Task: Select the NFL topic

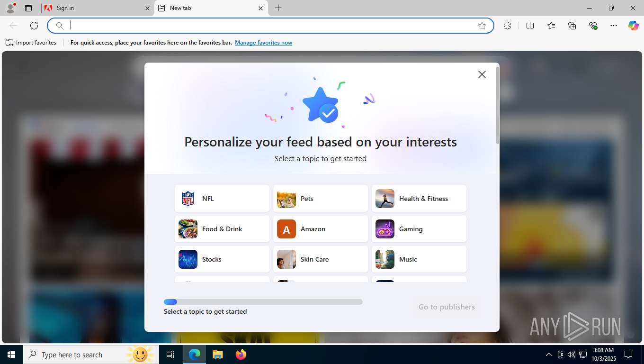Action: tap(222, 199)
